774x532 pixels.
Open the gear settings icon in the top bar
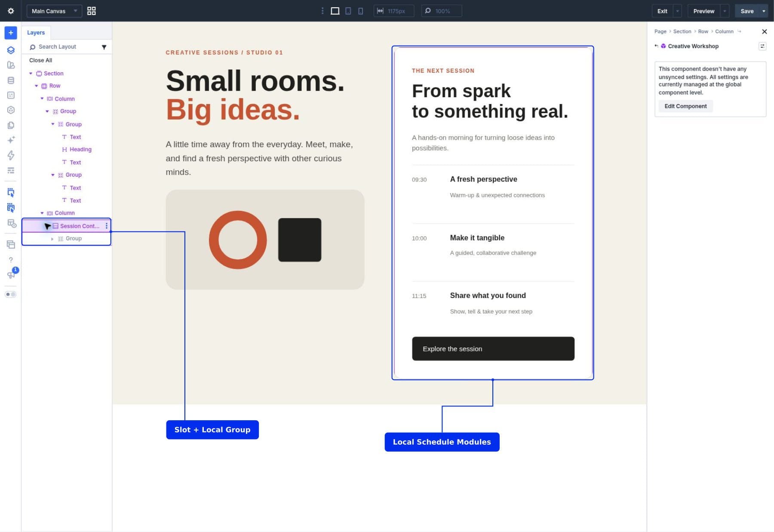(x=11, y=11)
